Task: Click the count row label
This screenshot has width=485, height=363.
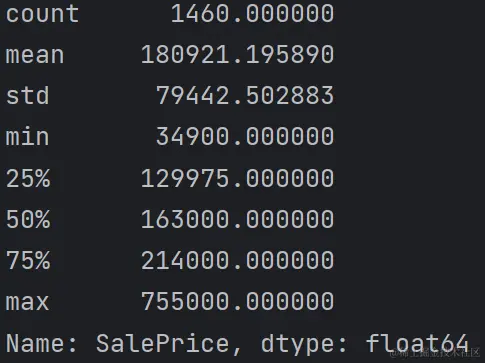Action: (x=42, y=14)
